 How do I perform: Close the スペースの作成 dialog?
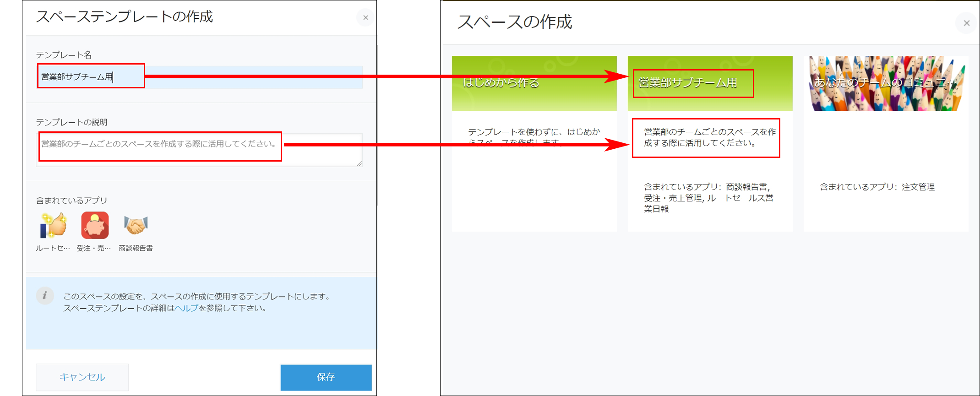point(966,23)
